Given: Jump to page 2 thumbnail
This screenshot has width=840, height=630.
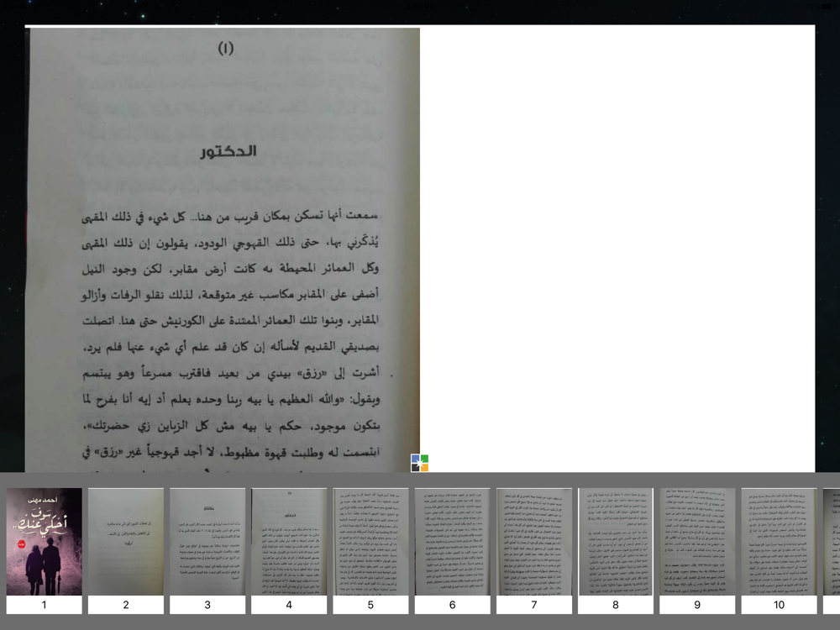Looking at the screenshot, I should [126, 541].
